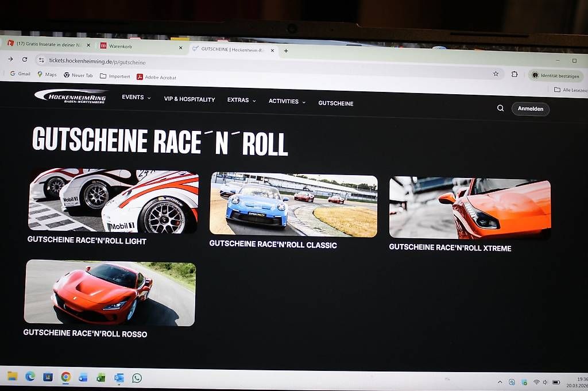Click GUTSCHEINE RACE'N'ROLL ROSSO title
This screenshot has width=588, height=391.
85,333
